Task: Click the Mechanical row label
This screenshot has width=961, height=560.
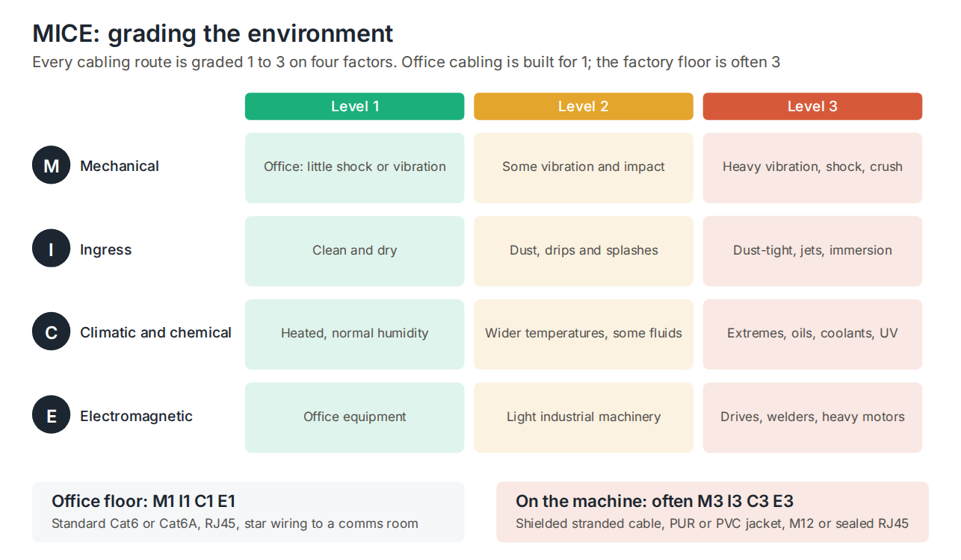Action: 120,166
